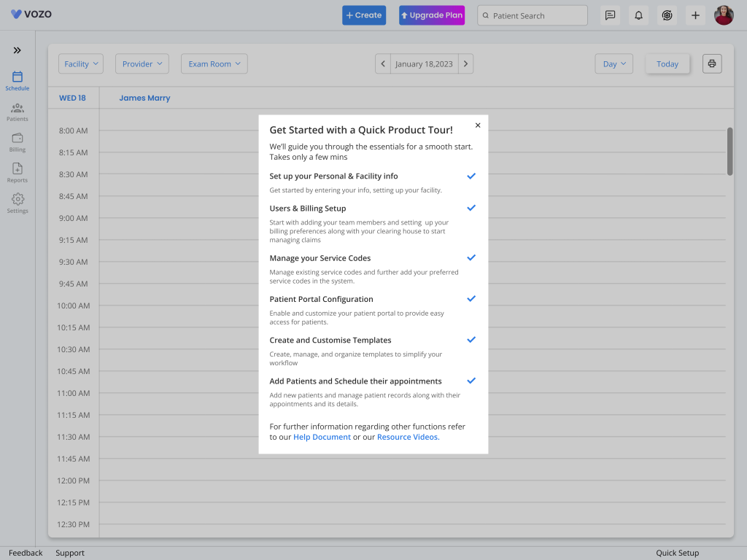Toggle checkmark for Add Patients and Schedule appointments
Screen dimensions: 747x560
pos(471,381)
